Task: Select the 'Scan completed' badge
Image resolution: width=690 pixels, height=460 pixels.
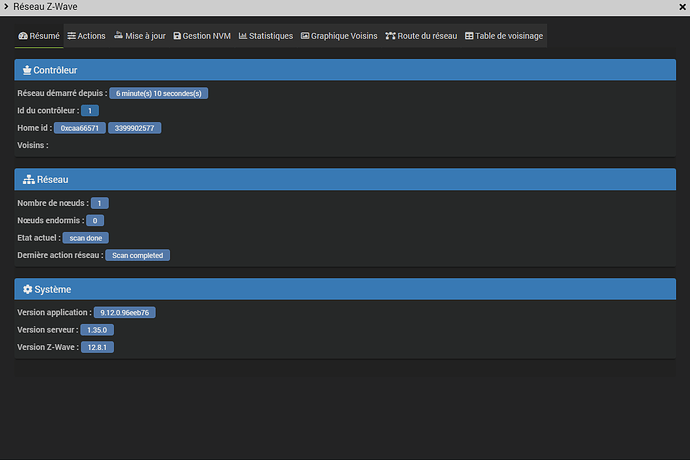Action: 137,255
